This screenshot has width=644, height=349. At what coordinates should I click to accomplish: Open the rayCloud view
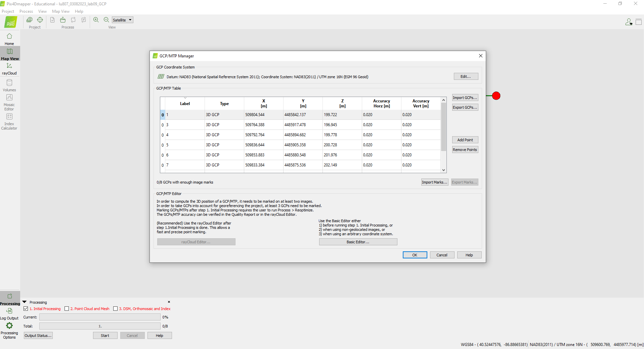(9, 69)
